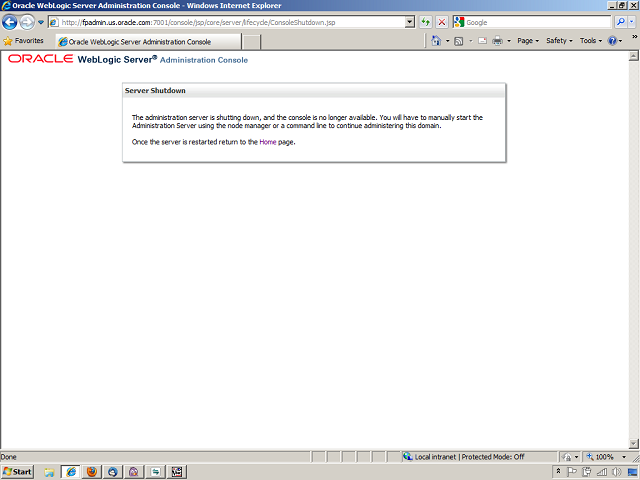Click the browser Forward button
The height and width of the screenshot is (480, 640).
[27, 22]
